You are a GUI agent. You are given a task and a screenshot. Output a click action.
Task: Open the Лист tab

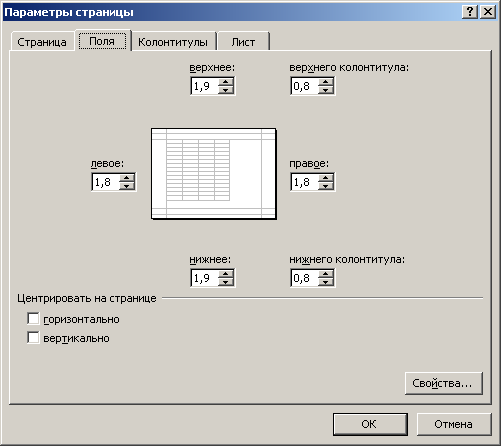(243, 42)
